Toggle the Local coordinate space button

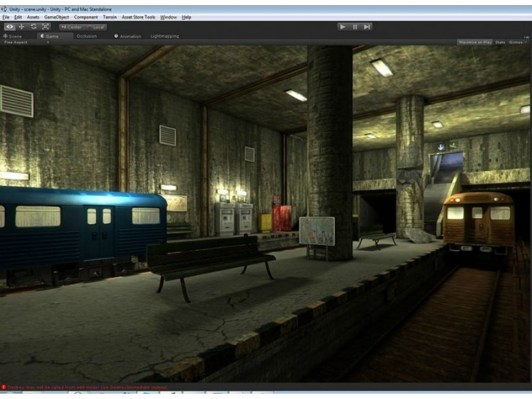pyautogui.click(x=96, y=27)
